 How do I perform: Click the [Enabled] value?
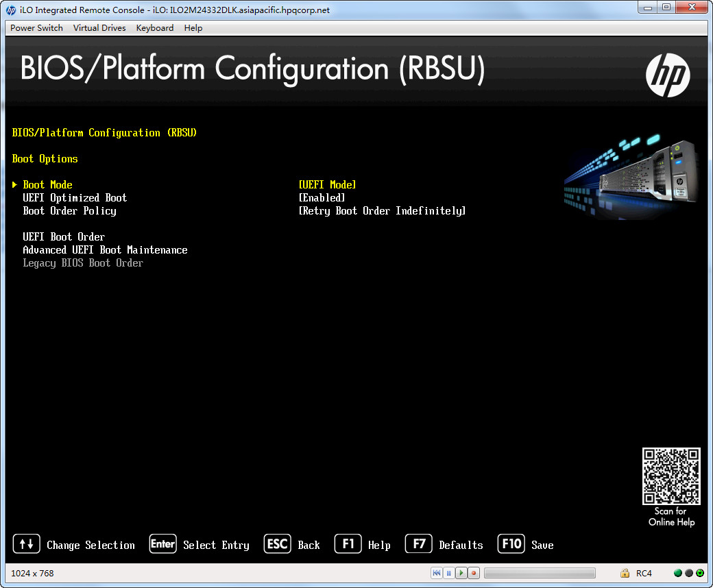tap(322, 197)
